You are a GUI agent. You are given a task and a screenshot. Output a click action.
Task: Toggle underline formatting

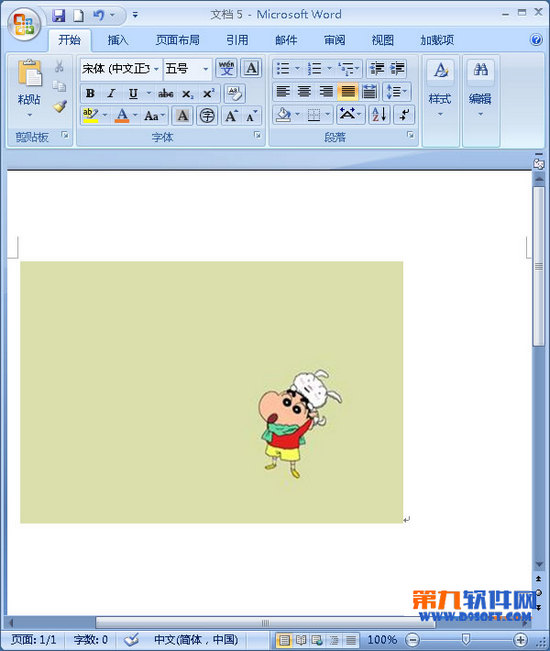coord(133,93)
